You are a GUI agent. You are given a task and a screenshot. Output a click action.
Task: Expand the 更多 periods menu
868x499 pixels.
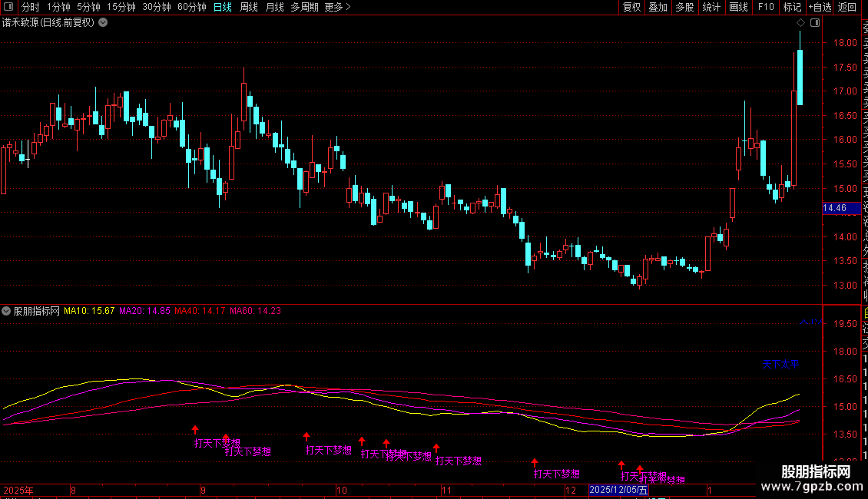click(x=337, y=7)
